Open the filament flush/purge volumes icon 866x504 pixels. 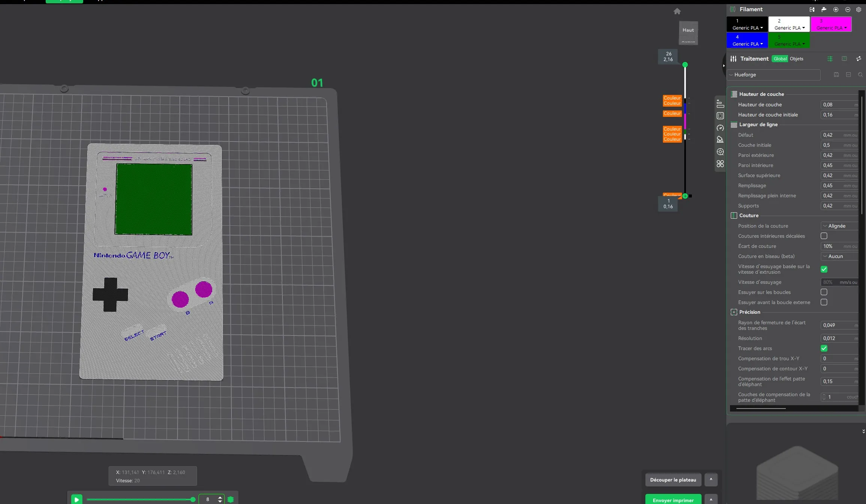[823, 9]
